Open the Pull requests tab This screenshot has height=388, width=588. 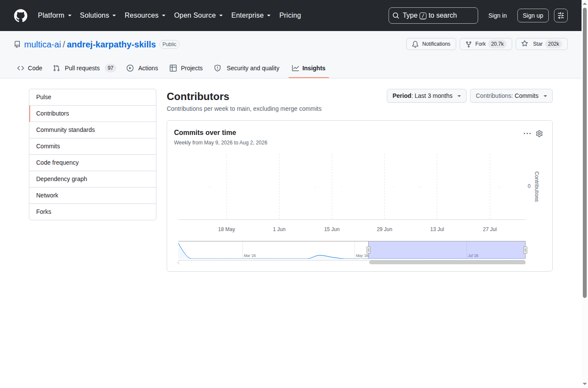[x=84, y=68]
